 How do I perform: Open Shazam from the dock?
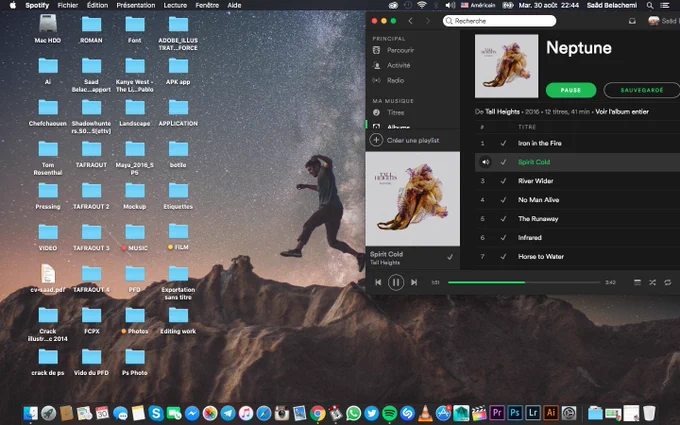(407, 413)
